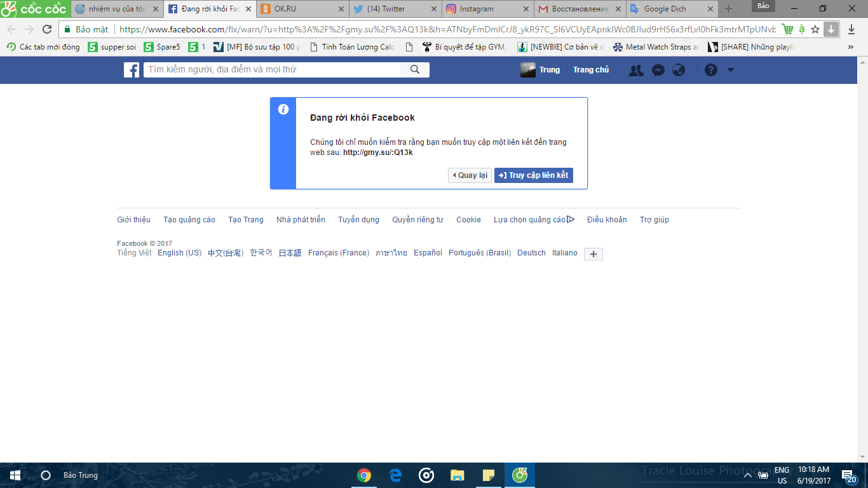Expand the Facebook account dropdown arrow
The width and height of the screenshot is (868, 488).
click(731, 70)
